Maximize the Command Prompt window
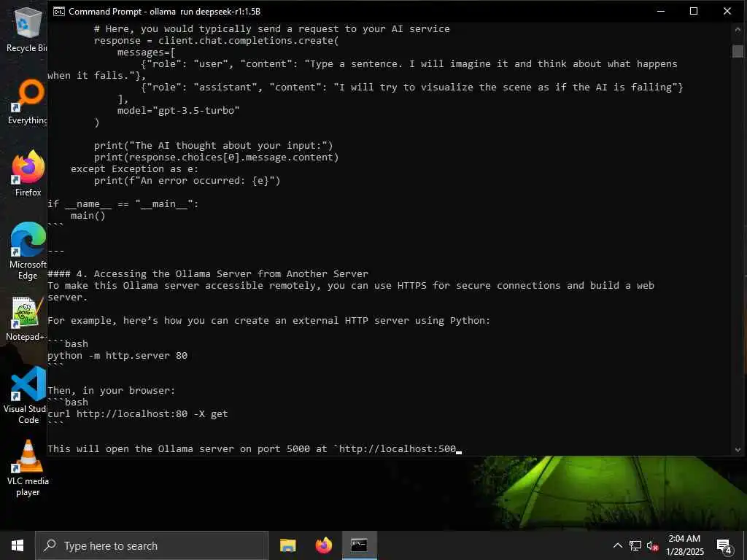 tap(694, 12)
